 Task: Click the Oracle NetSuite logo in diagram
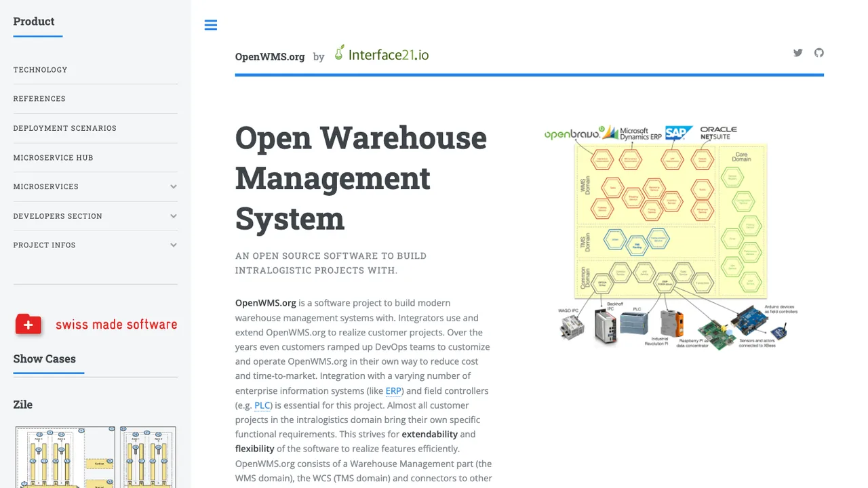[719, 133]
